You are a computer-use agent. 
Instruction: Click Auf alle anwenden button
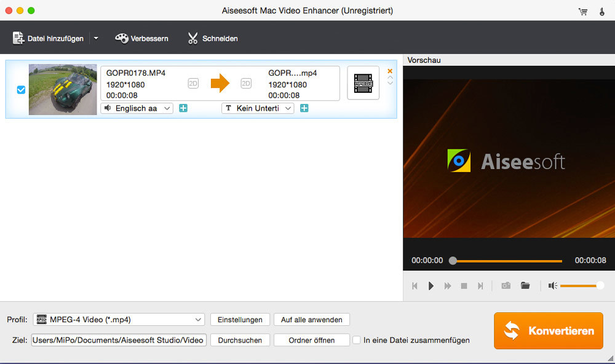point(311,320)
